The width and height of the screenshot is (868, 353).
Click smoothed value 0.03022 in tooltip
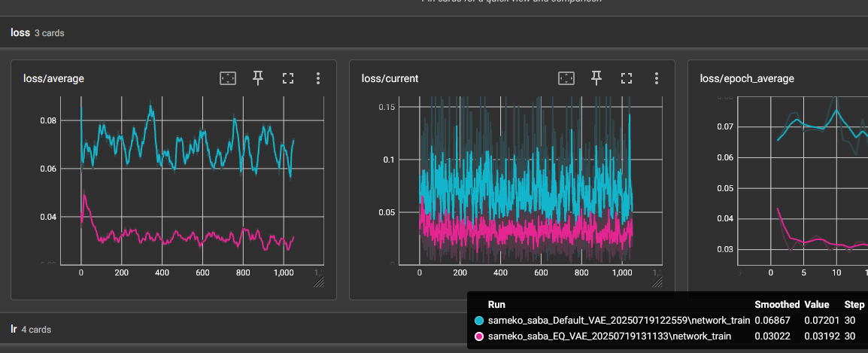(772, 336)
